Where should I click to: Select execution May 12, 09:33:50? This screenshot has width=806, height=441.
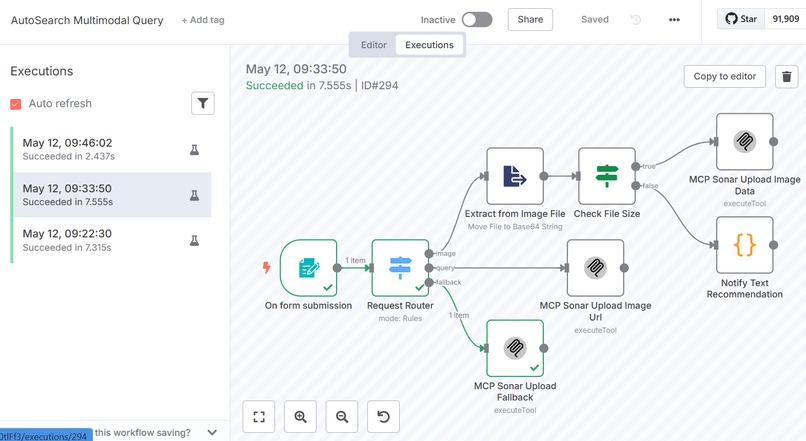(111, 195)
